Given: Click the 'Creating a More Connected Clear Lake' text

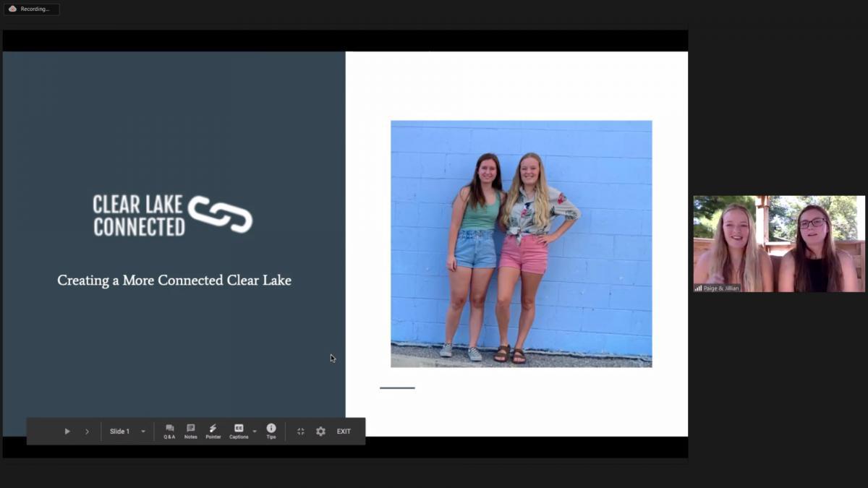Looking at the screenshot, I should pos(174,281).
